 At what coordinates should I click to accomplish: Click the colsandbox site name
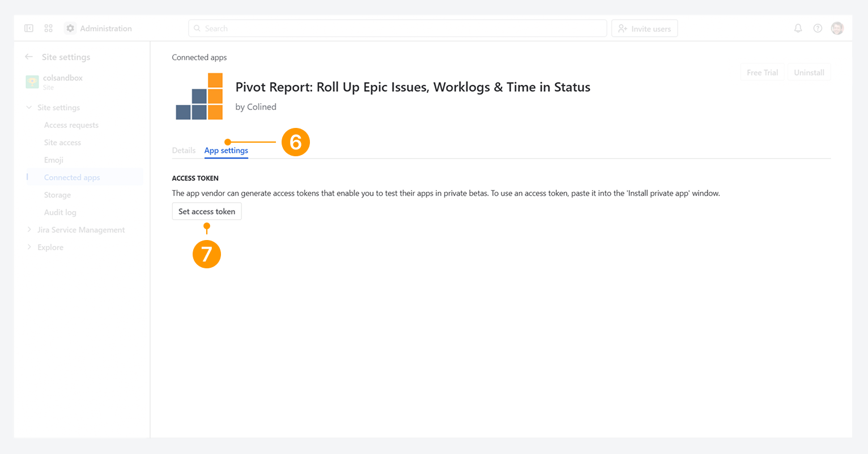(x=63, y=78)
